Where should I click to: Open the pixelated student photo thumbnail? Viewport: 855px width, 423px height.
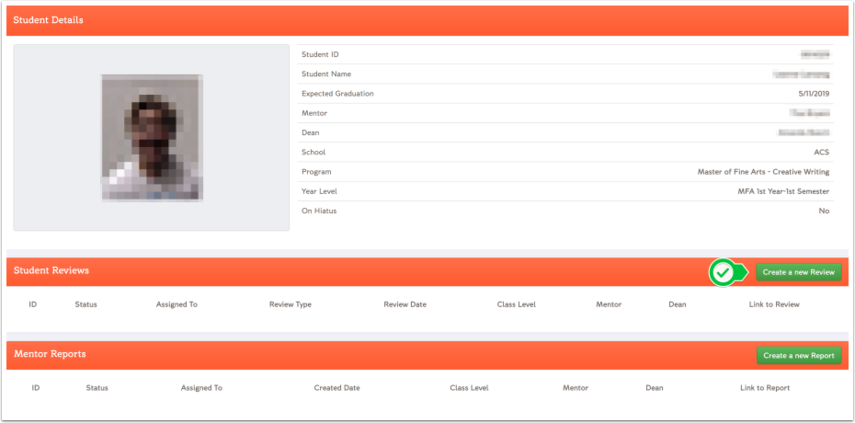click(x=152, y=137)
